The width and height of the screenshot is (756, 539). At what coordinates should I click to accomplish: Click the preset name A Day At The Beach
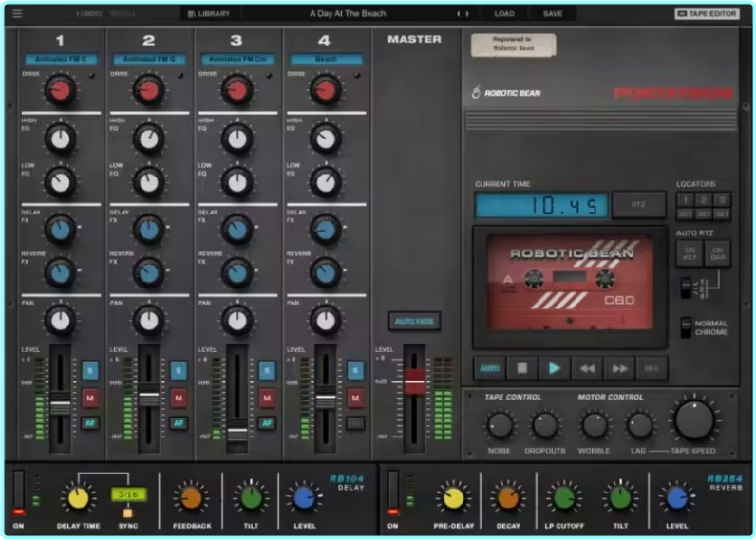[x=348, y=13]
